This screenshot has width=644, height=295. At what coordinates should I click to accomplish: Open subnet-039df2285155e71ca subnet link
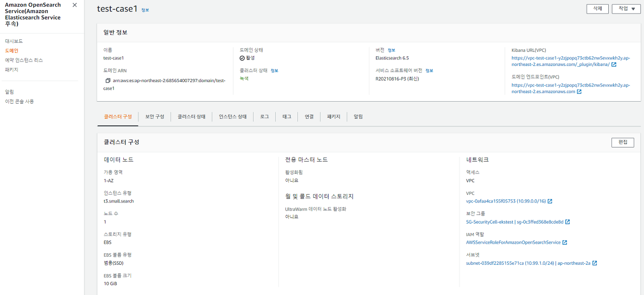click(x=528, y=263)
